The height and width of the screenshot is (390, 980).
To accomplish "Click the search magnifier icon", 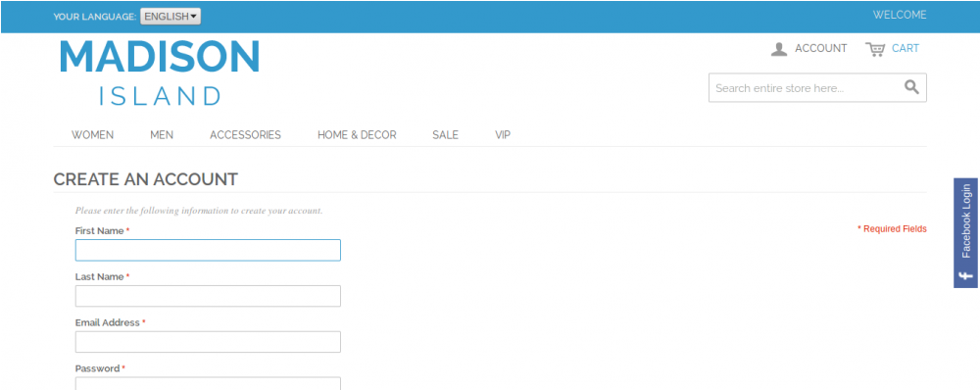I will coord(911,87).
